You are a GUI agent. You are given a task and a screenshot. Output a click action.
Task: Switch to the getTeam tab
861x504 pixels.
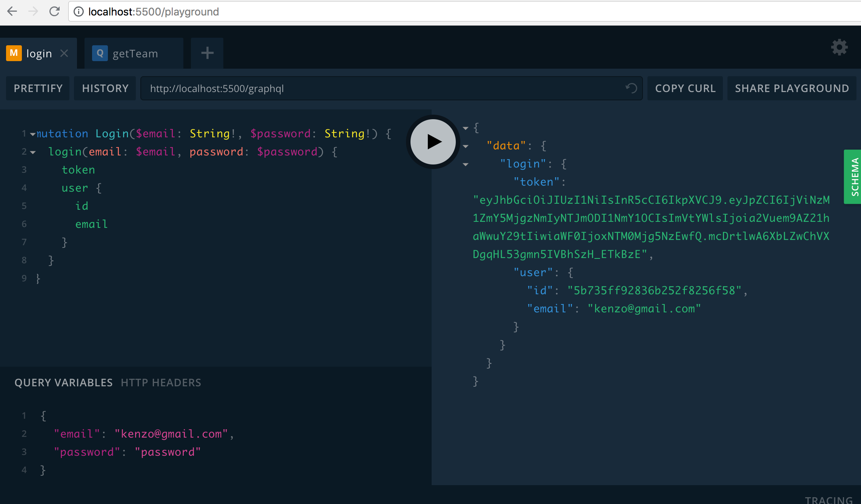135,54
